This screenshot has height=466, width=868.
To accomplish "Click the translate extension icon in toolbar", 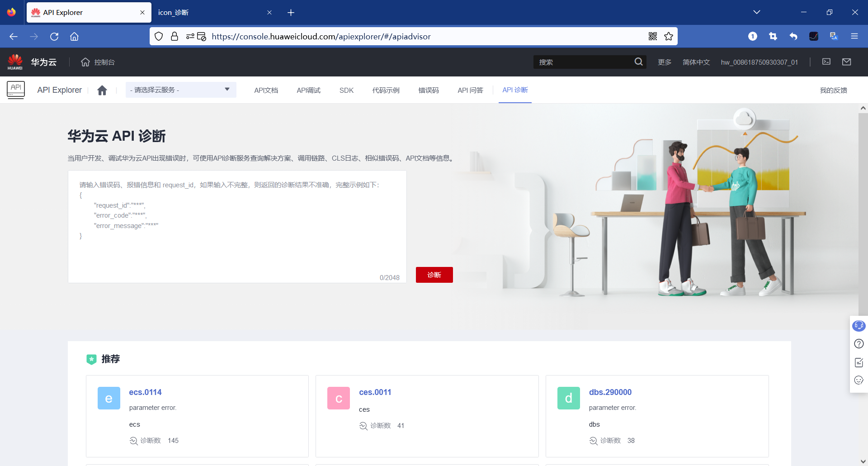I will (x=834, y=36).
